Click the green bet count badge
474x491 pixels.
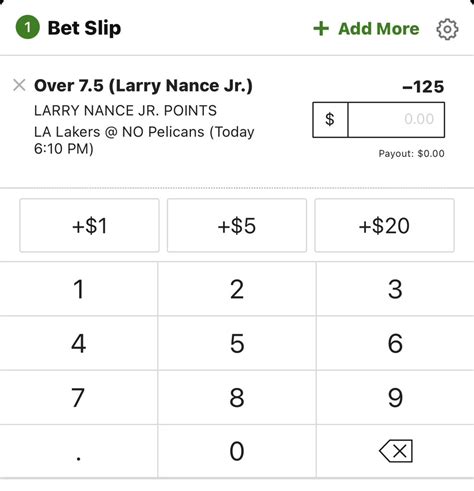click(28, 27)
